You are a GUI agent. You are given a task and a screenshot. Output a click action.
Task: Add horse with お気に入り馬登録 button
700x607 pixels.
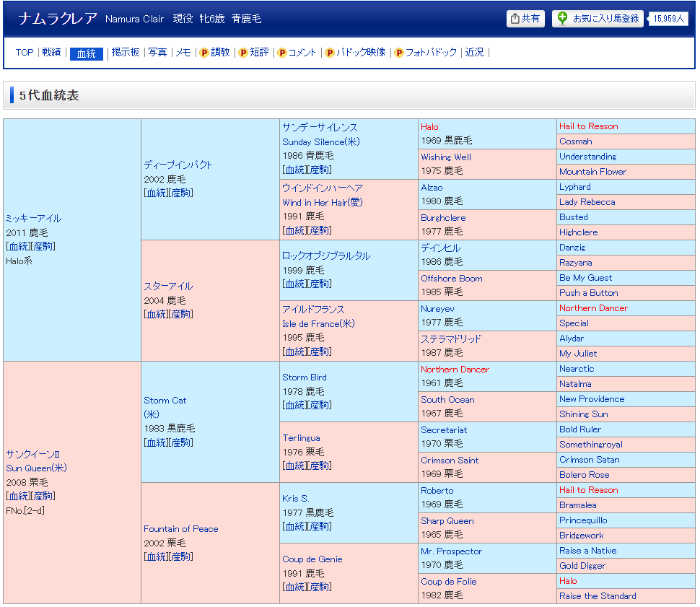[x=598, y=19]
